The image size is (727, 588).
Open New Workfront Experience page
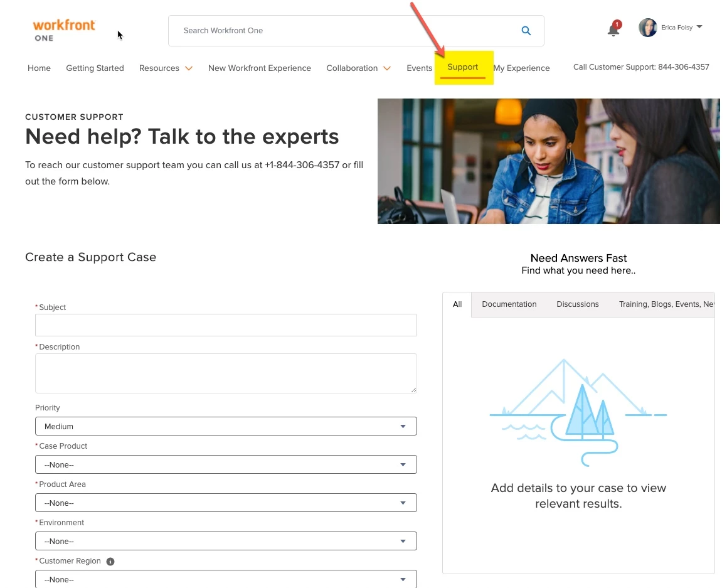click(x=260, y=68)
